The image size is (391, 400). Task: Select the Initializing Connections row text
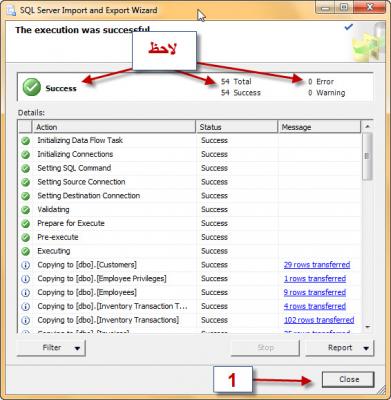click(75, 154)
